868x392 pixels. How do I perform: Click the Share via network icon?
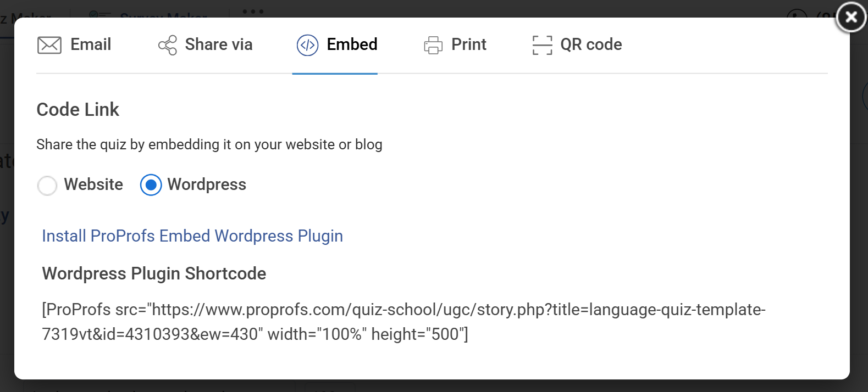click(168, 45)
